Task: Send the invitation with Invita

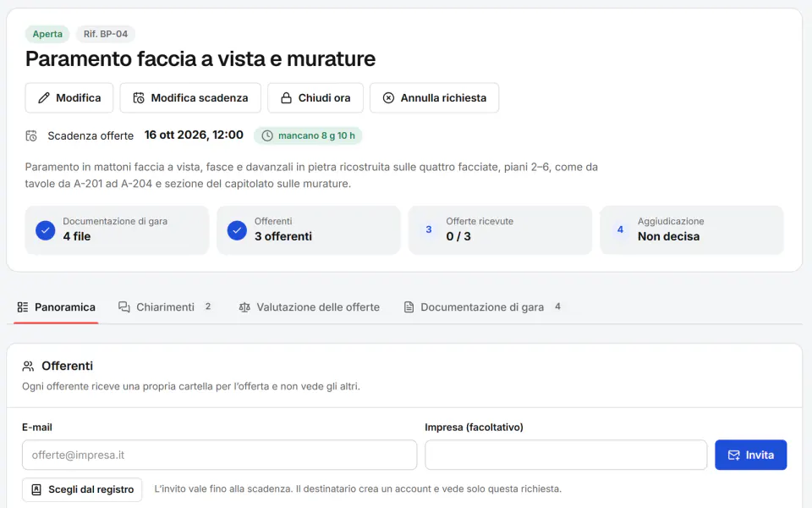Action: 751,456
